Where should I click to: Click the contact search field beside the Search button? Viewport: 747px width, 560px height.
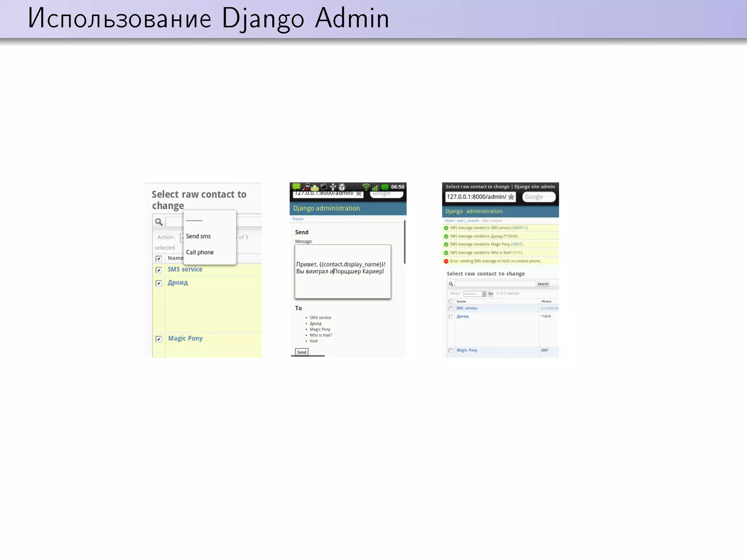pos(495,284)
